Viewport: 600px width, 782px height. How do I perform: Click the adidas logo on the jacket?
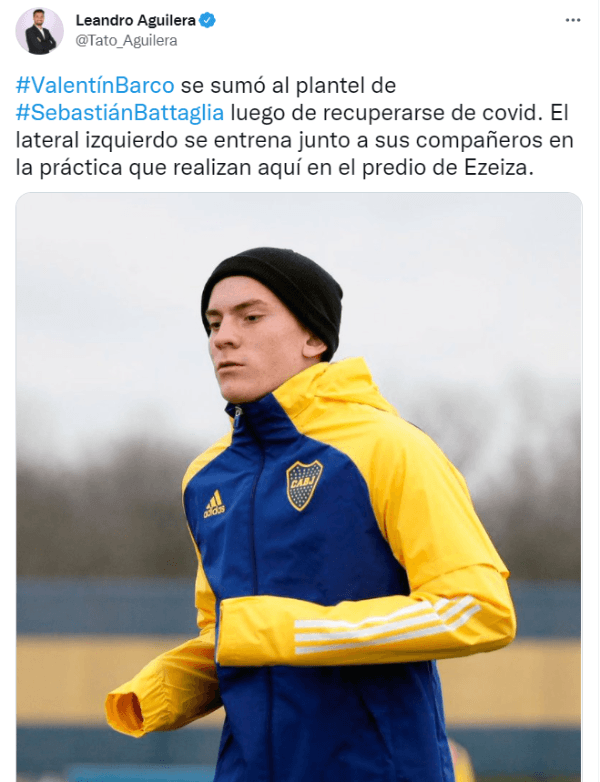[214, 503]
